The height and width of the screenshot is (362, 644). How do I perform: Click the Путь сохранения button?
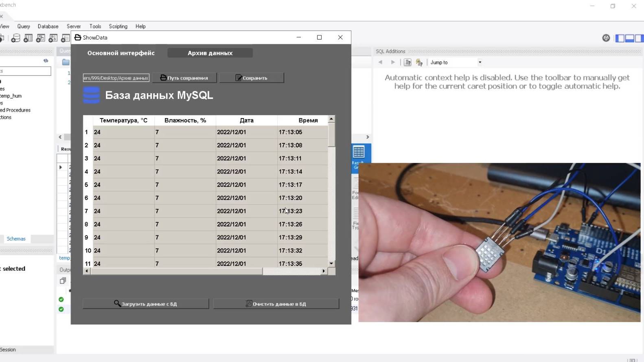(x=184, y=78)
